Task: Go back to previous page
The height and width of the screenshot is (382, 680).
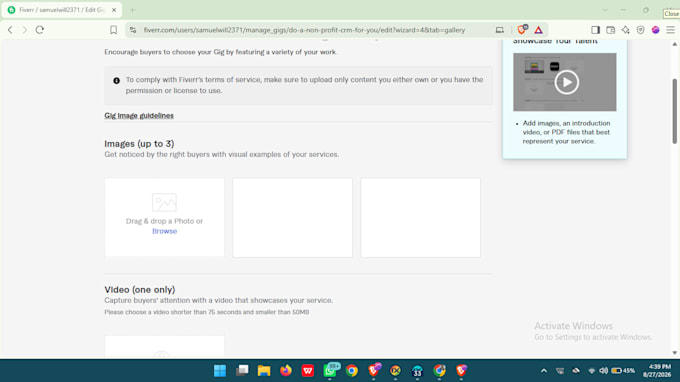Action: pos(10,30)
